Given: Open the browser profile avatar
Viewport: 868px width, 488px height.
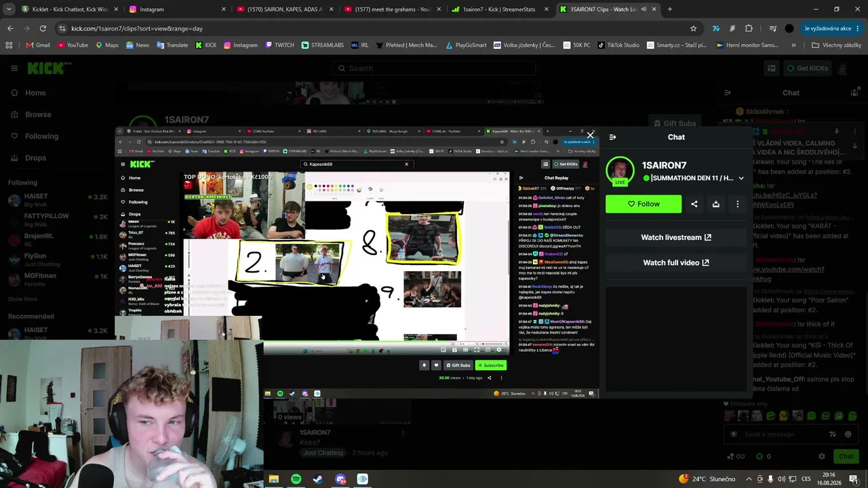Looking at the screenshot, I should pyautogui.click(x=789, y=28).
